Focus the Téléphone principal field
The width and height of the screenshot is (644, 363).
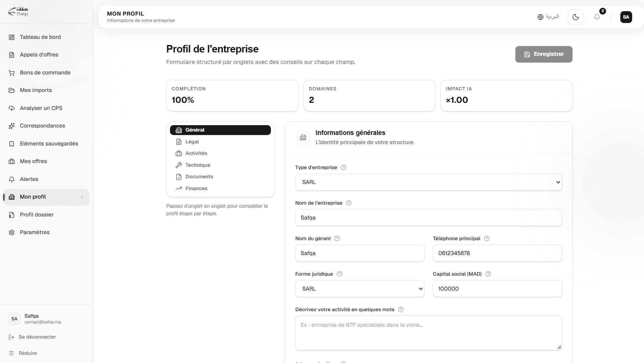point(497,253)
